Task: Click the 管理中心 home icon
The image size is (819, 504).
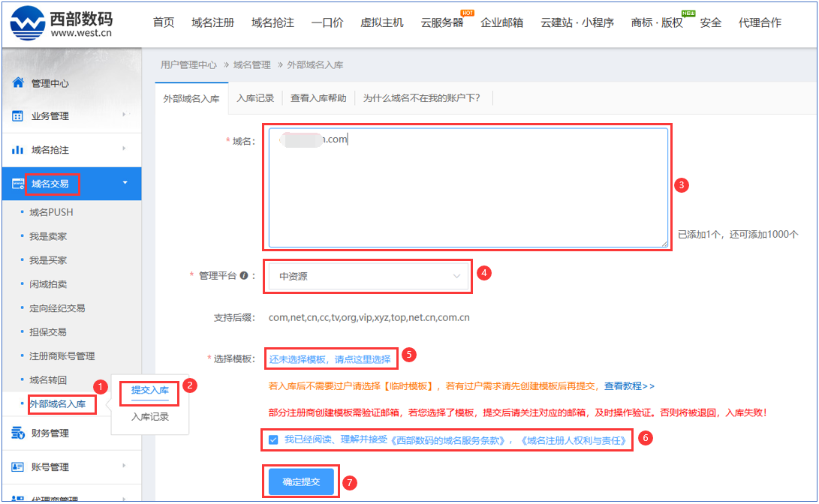Action: click(18, 82)
